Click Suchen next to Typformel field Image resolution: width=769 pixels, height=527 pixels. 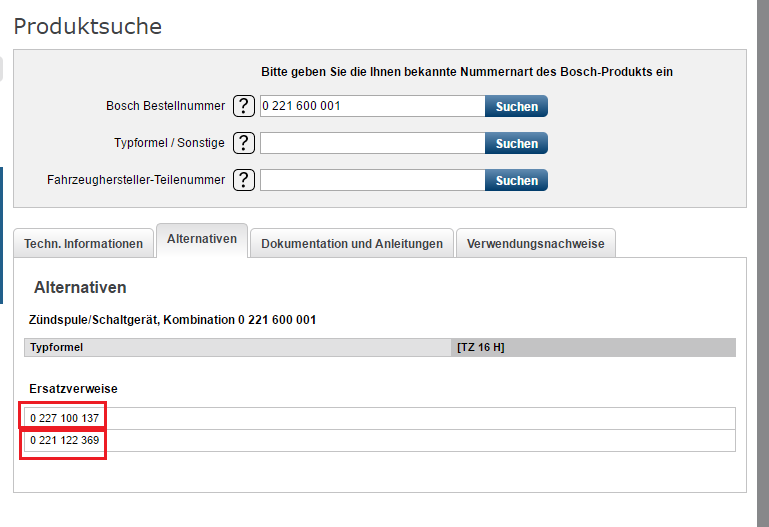[516, 143]
